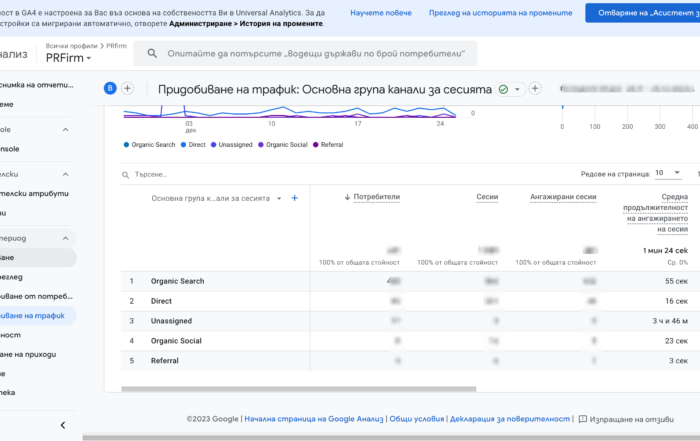This screenshot has width=700, height=441.
Task: Select the sidebar item 'нsole'
Action: tap(10, 149)
